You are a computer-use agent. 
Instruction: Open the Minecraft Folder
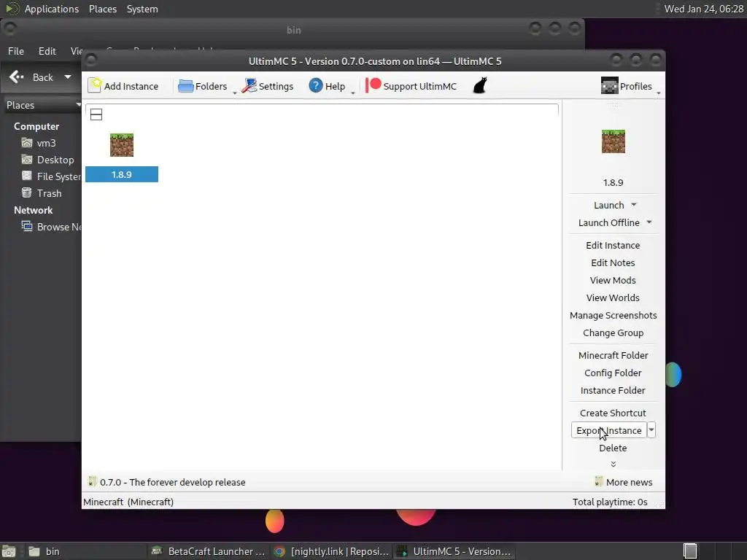point(613,355)
